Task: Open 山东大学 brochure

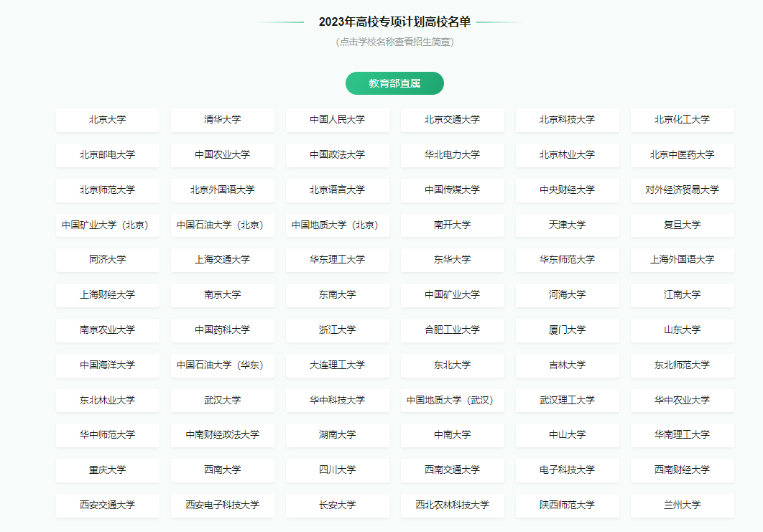Action: 683,330
